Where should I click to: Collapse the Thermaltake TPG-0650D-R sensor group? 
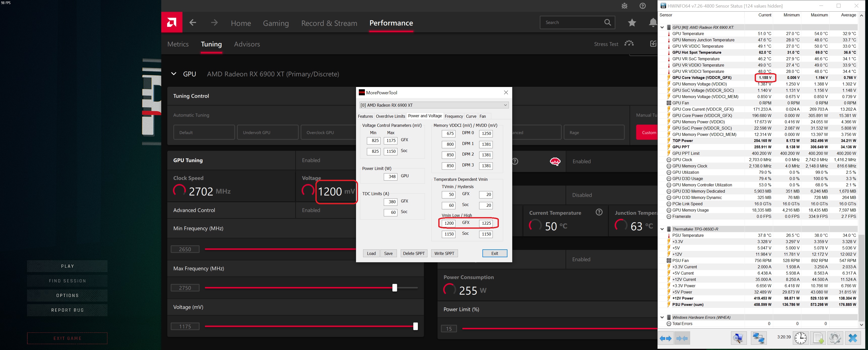click(x=662, y=229)
